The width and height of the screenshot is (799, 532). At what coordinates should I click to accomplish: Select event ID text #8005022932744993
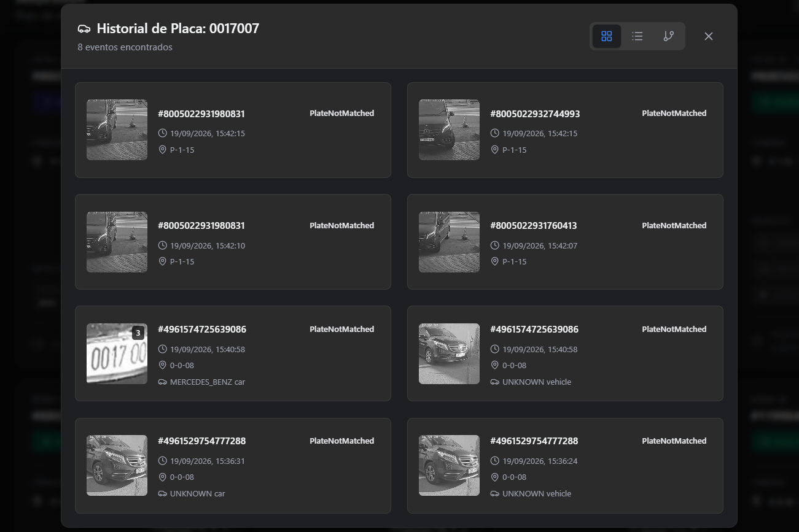[x=535, y=114]
